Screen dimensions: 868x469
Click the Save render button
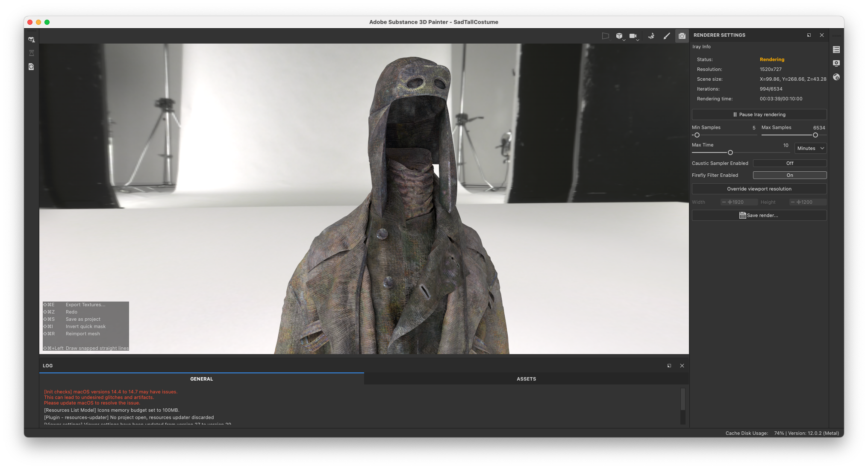(x=759, y=215)
